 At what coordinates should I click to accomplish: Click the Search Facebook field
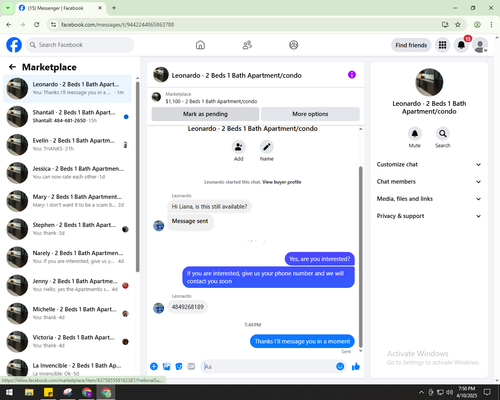pyautogui.click(x=80, y=45)
